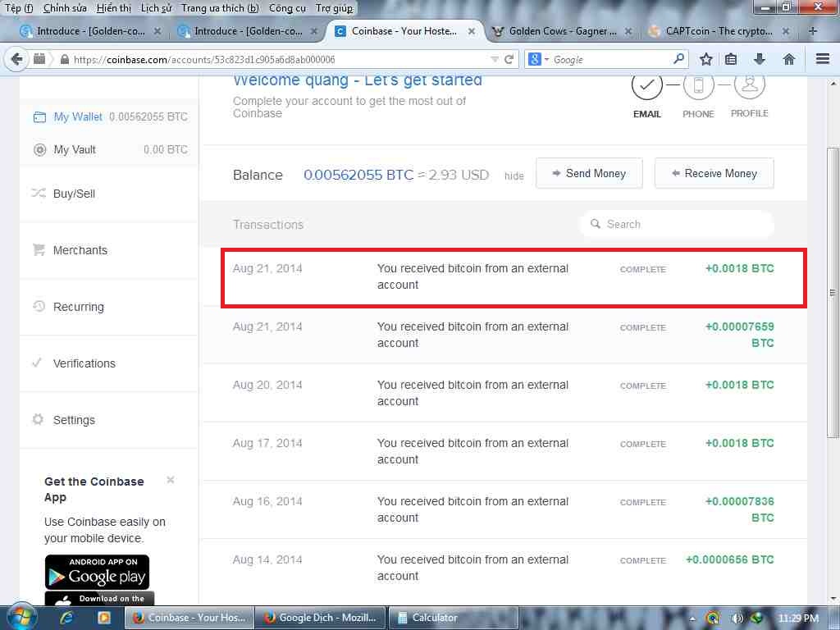Close the CAPTcoin tab
Image resolution: width=840 pixels, height=630 pixels.
(785, 32)
